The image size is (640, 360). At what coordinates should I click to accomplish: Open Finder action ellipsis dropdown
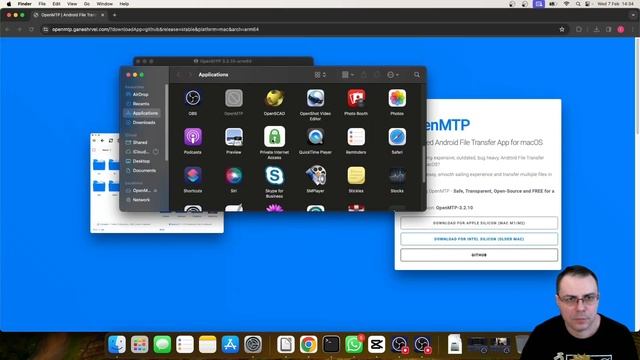[x=393, y=75]
